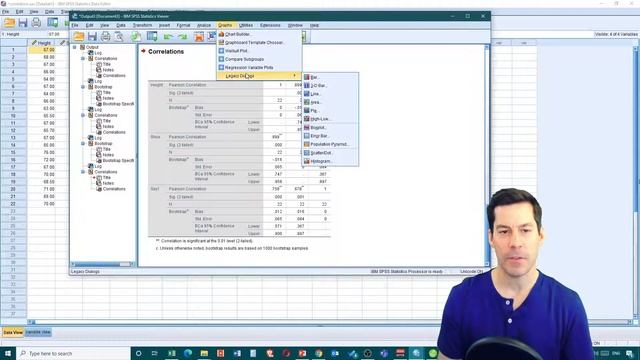Print icon in Output Viewer toolbar

105,37
